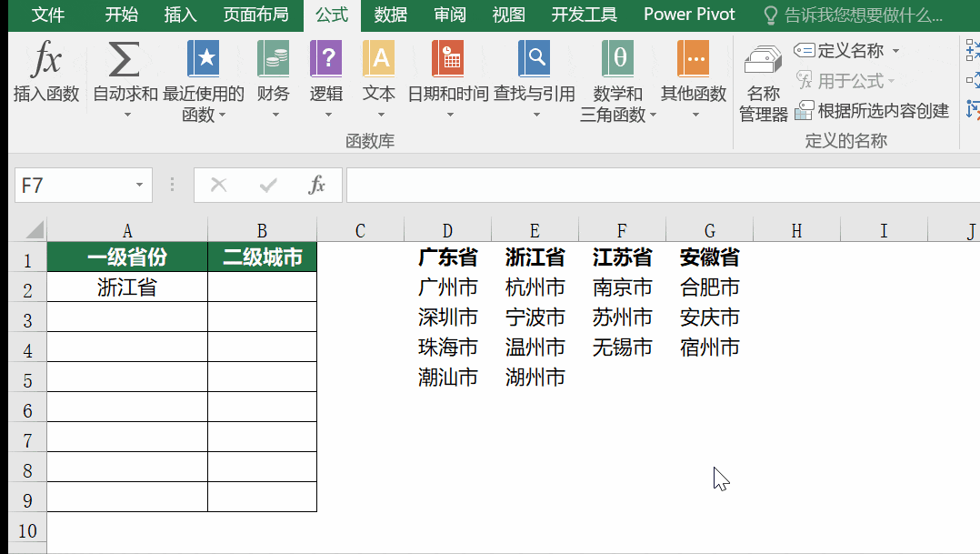Switch to the View (视图) tab

[x=509, y=15]
